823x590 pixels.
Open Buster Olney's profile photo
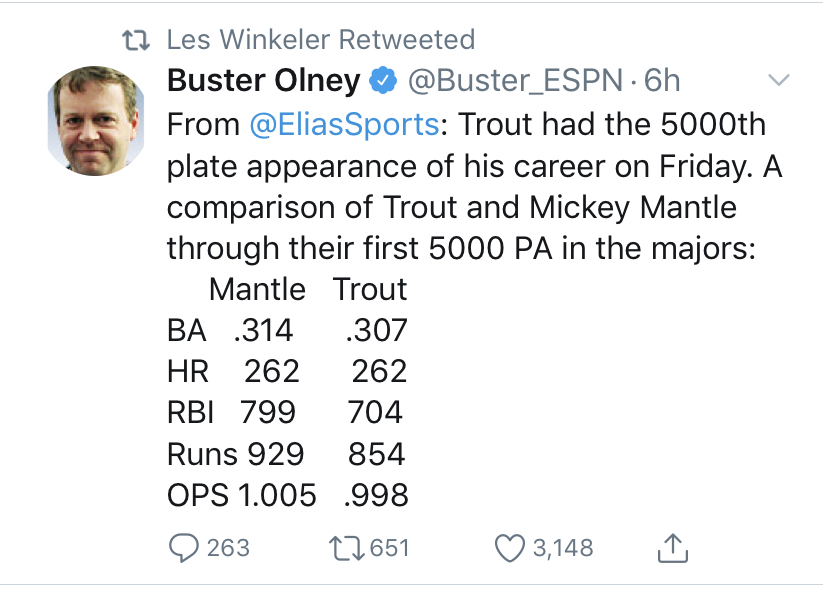point(96,121)
